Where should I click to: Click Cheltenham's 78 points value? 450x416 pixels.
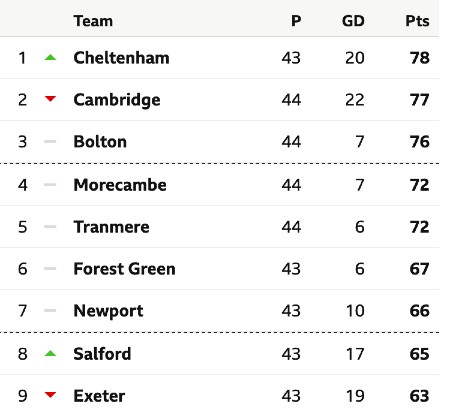click(x=420, y=58)
